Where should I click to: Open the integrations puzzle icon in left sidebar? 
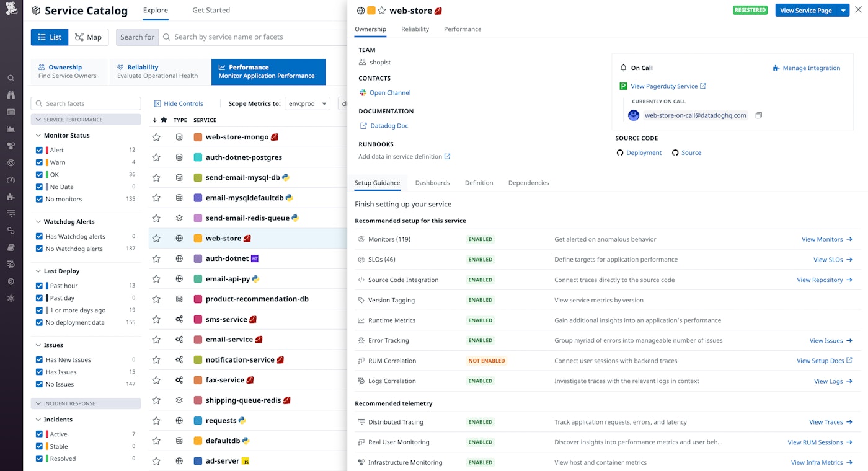click(11, 196)
